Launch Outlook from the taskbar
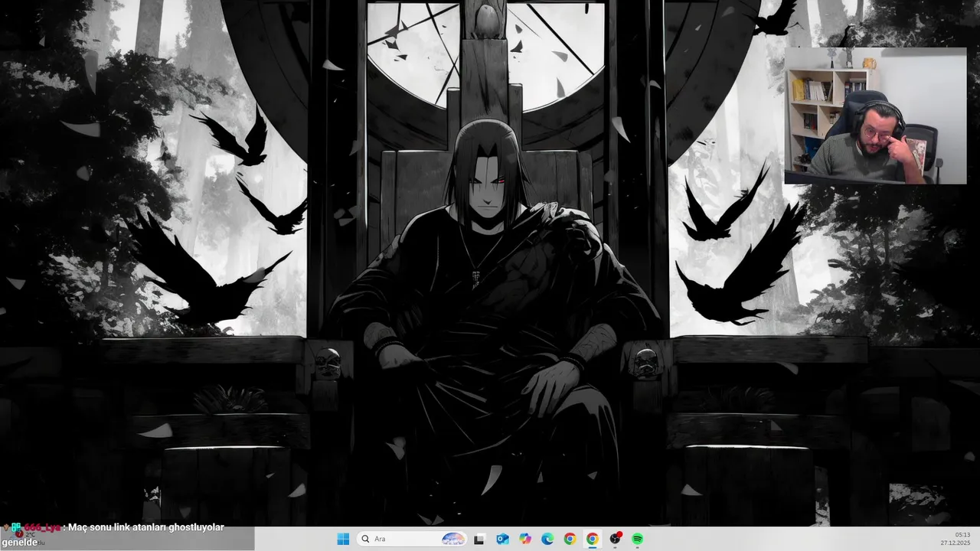 [502, 539]
